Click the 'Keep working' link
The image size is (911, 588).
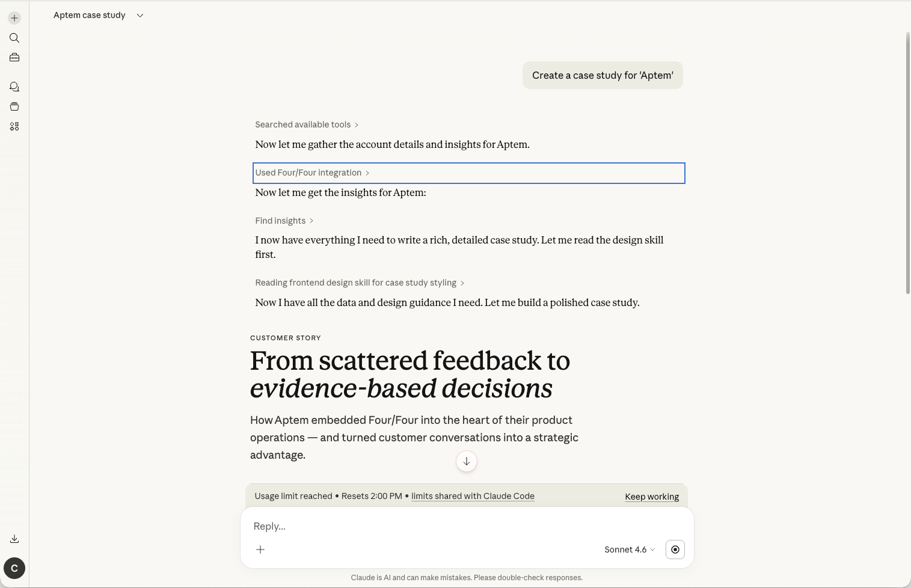point(652,497)
